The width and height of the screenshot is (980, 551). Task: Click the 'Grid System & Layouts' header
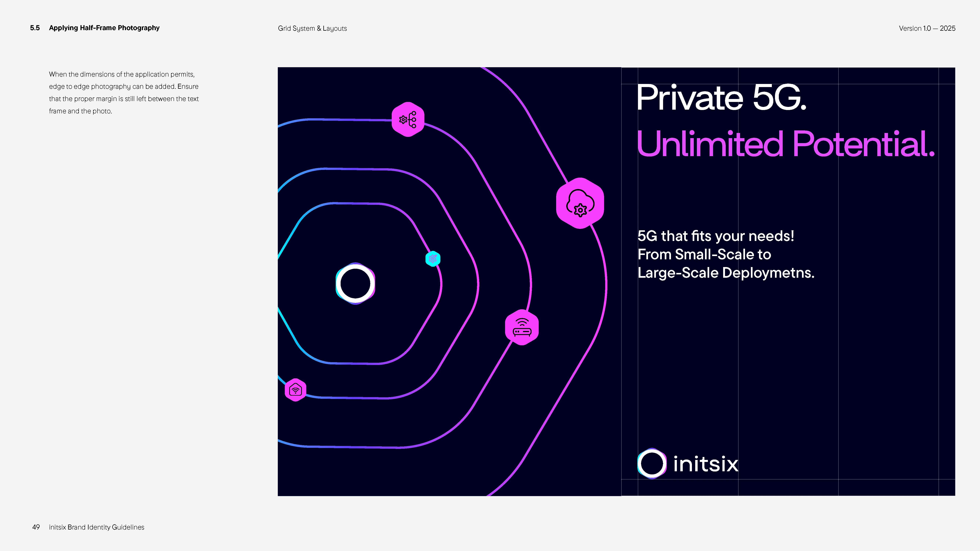click(x=312, y=28)
